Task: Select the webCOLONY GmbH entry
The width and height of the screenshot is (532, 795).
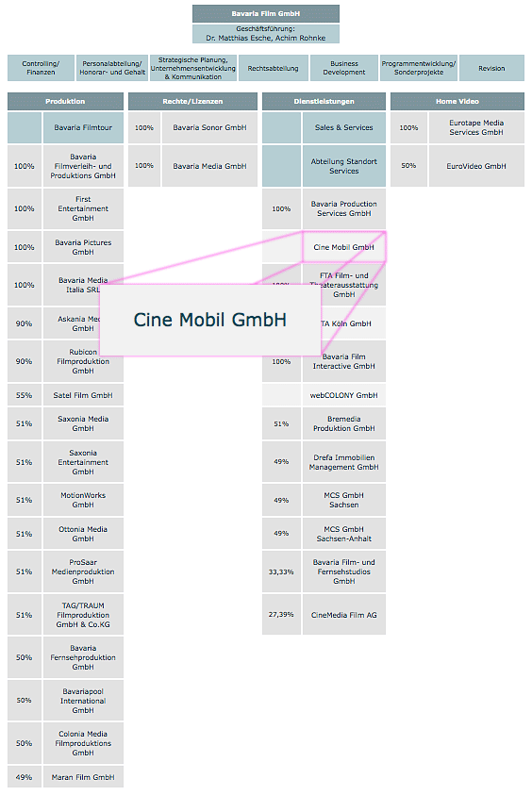Action: tap(344, 395)
